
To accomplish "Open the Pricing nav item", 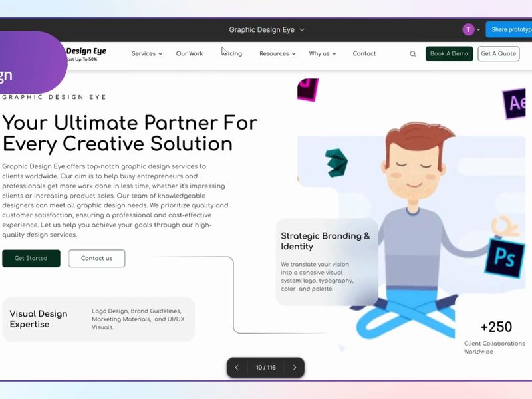I will tap(232, 54).
